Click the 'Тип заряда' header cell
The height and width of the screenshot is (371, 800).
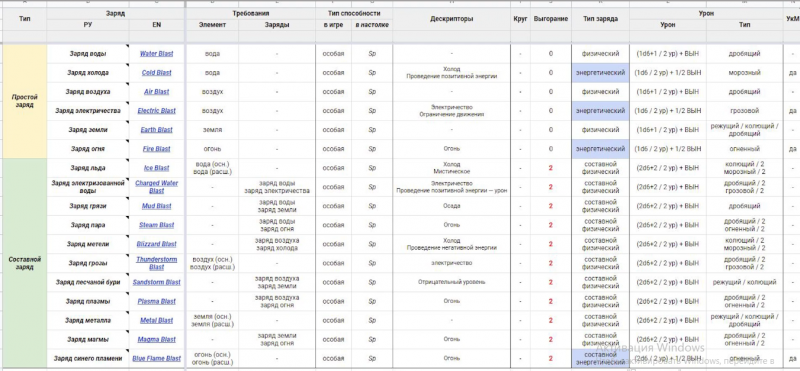(601, 19)
